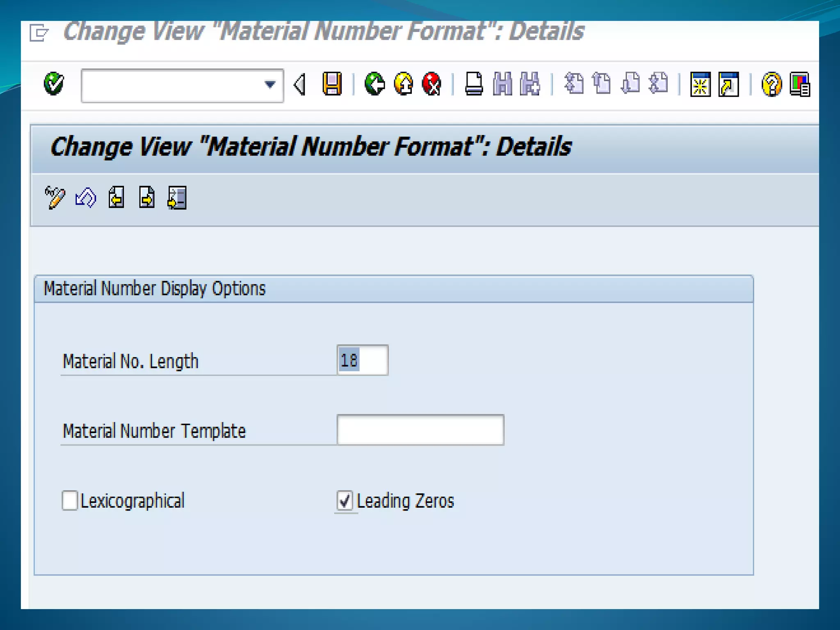The height and width of the screenshot is (630, 840).
Task: Expand the command field dropdown arrow
Action: click(x=269, y=85)
